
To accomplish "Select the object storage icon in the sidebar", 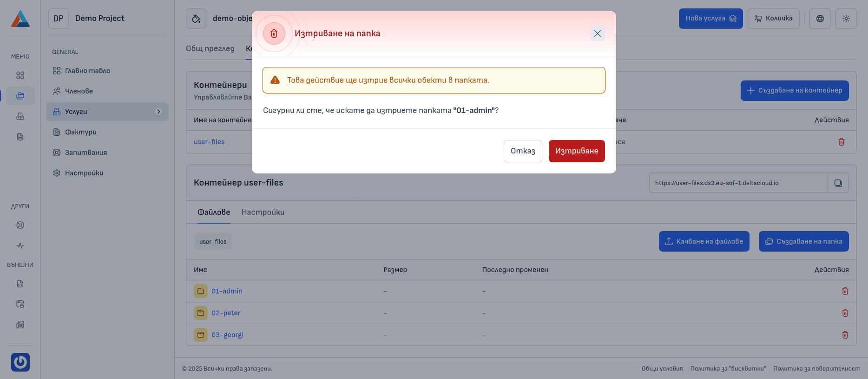I will coord(20,96).
